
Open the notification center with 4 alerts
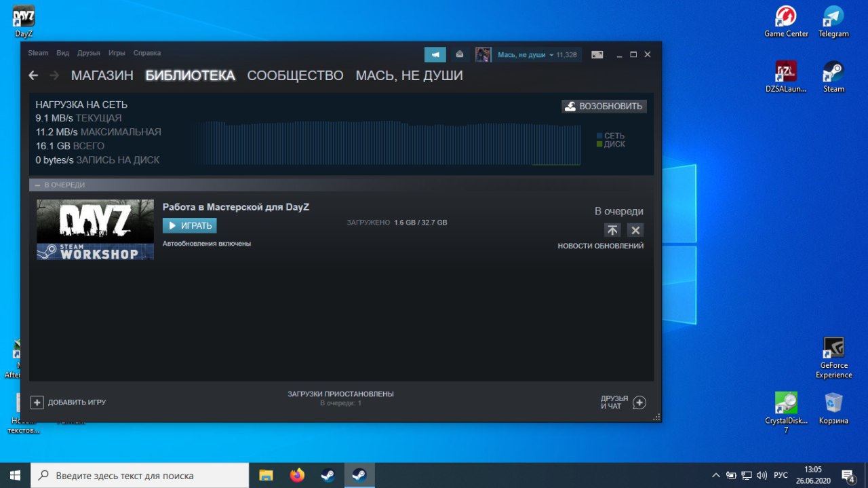pyautogui.click(x=848, y=475)
